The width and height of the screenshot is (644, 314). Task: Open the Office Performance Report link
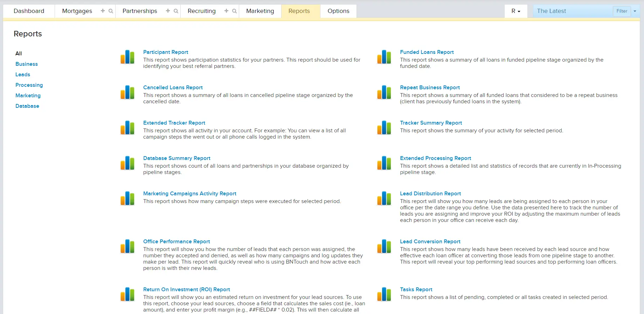[176, 242]
